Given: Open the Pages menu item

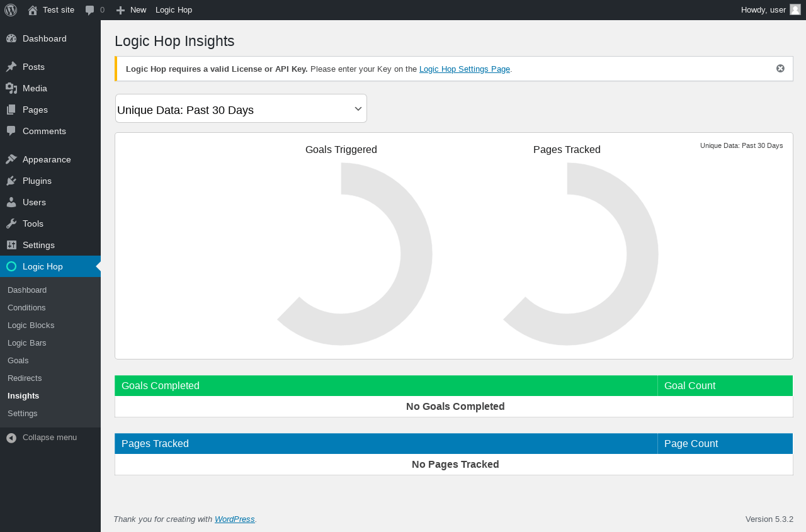Looking at the screenshot, I should (50, 110).
